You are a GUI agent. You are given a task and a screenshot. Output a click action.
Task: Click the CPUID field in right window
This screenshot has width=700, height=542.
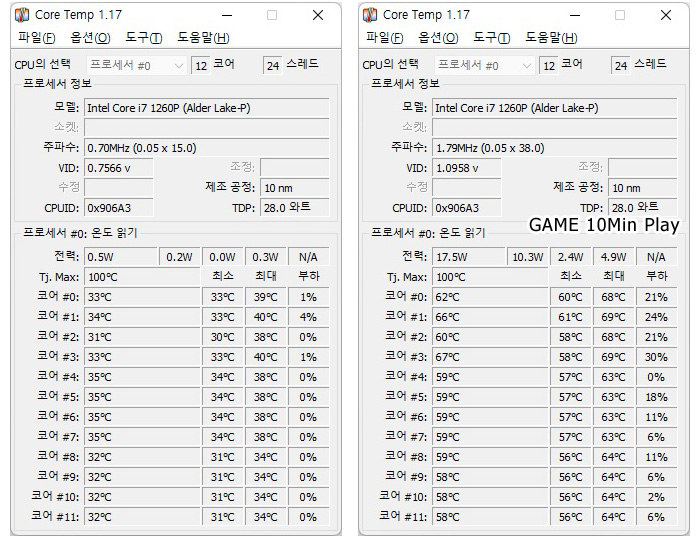click(x=467, y=208)
